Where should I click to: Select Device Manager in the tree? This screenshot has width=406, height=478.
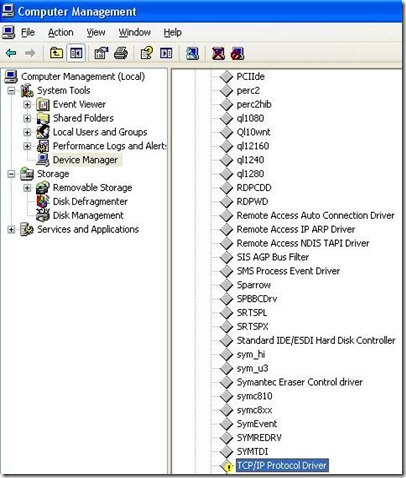(85, 160)
